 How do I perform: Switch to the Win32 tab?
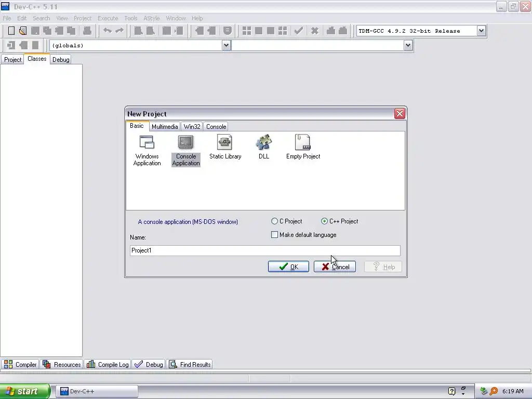point(192,127)
